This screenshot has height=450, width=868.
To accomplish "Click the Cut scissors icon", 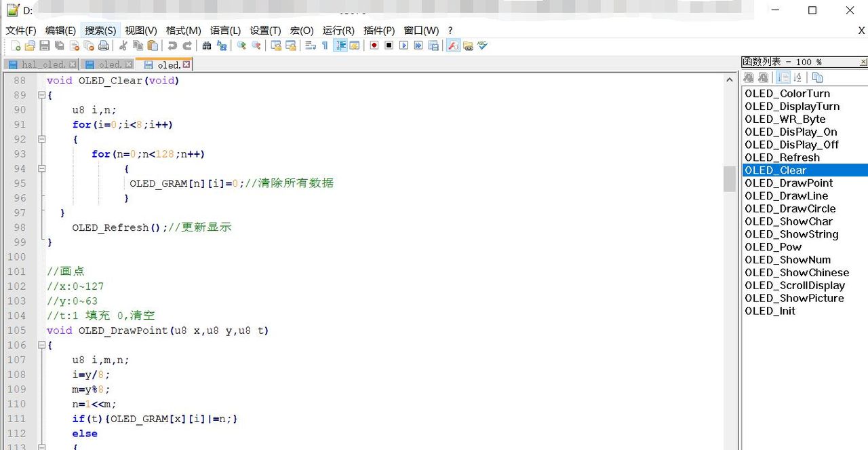I will click(123, 45).
